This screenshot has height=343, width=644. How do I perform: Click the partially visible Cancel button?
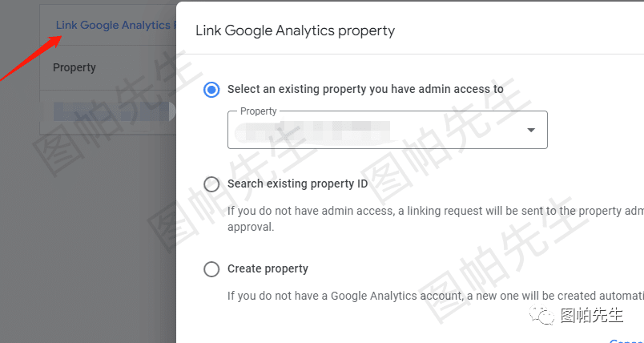pyautogui.click(x=626, y=341)
